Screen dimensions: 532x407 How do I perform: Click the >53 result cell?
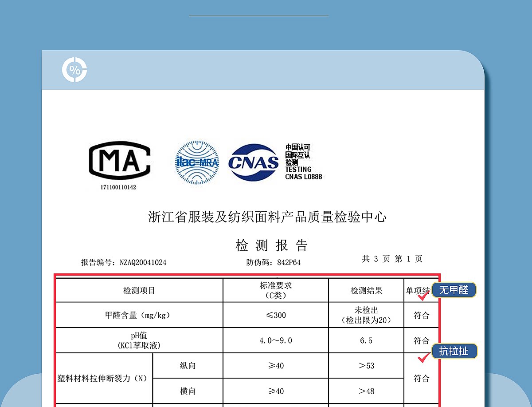tap(367, 366)
